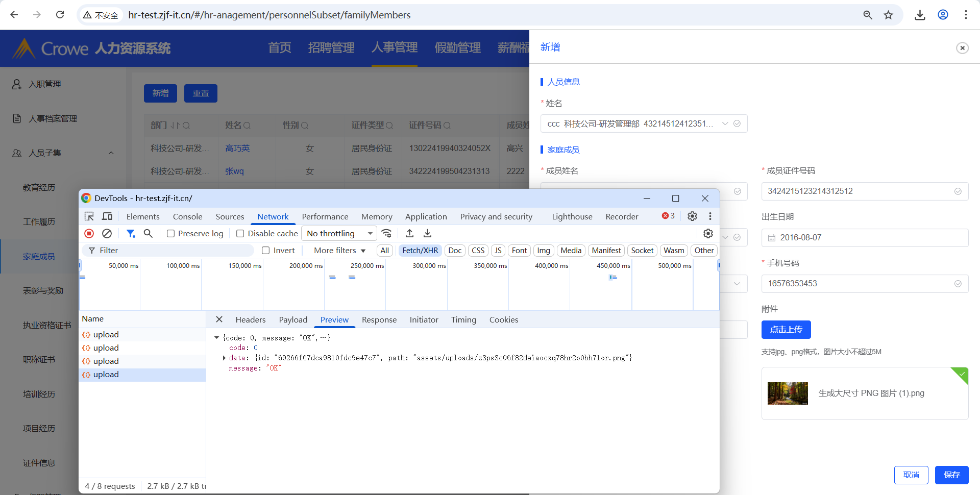
Task: Click the export HAR download icon
Action: click(428, 233)
